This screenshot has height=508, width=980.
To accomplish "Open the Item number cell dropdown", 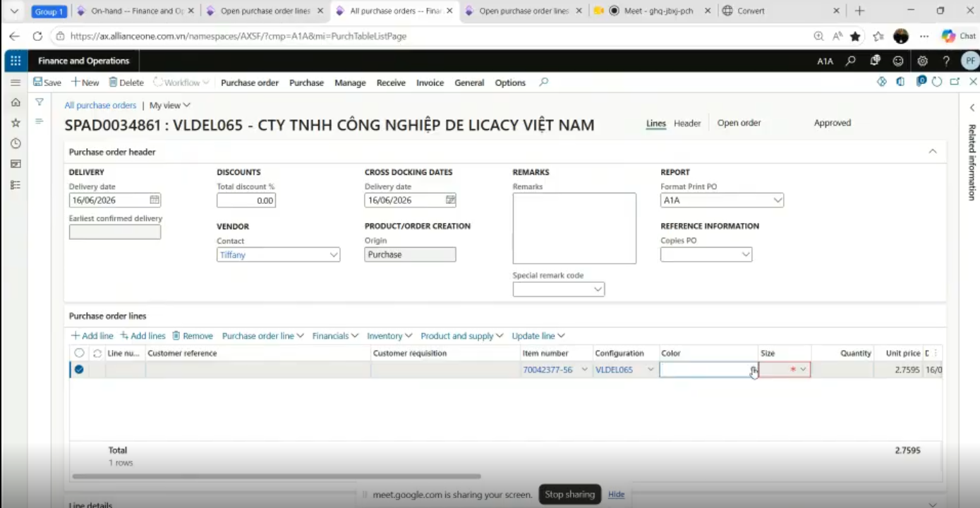I will [584, 370].
